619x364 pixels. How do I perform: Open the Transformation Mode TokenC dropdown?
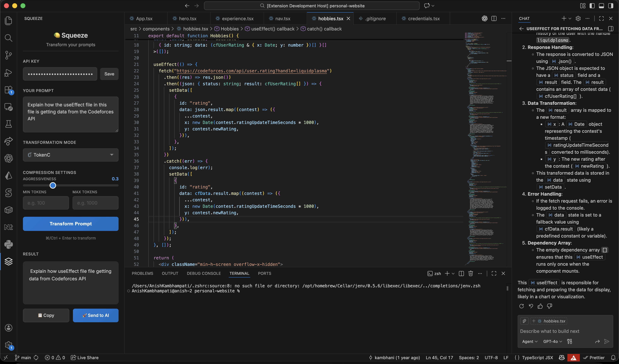click(x=71, y=155)
